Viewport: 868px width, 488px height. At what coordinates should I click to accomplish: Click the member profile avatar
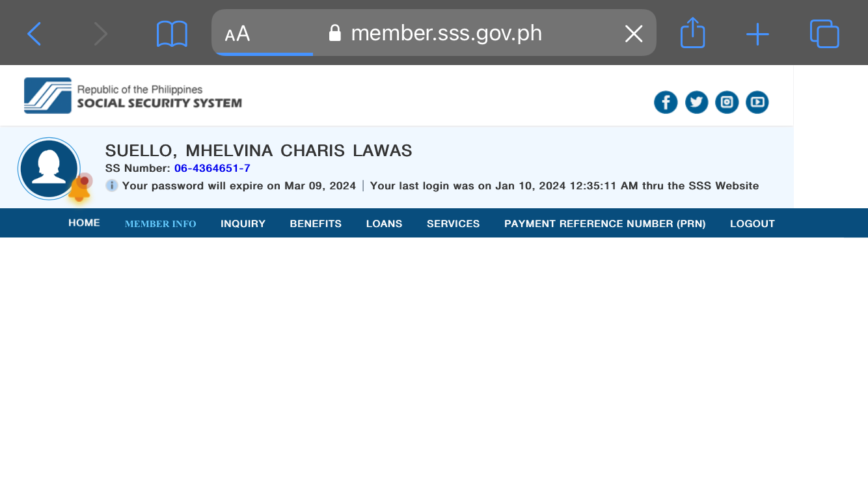[x=49, y=168]
